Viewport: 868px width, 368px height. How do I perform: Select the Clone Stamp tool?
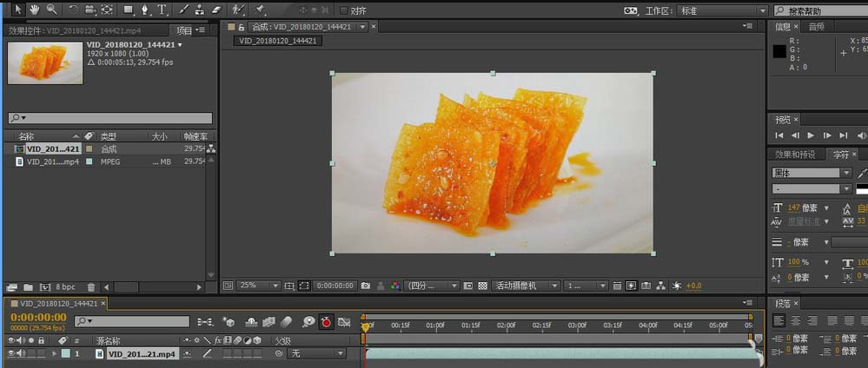pyautogui.click(x=201, y=10)
